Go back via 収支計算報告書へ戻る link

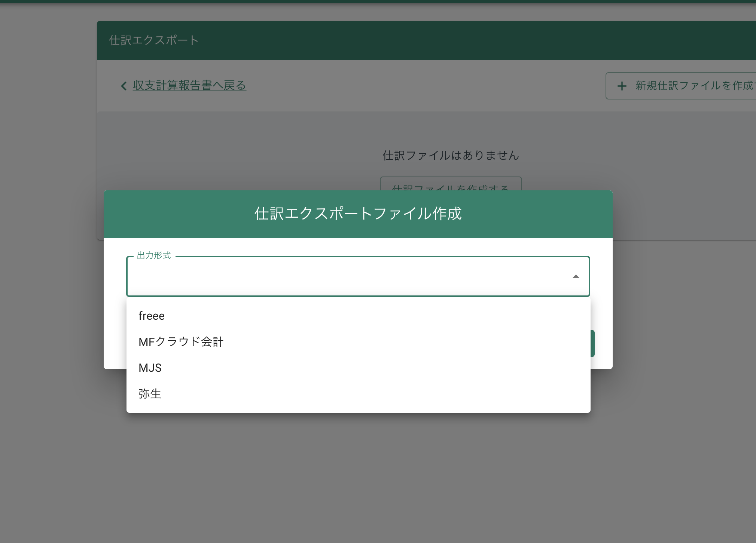tap(189, 85)
